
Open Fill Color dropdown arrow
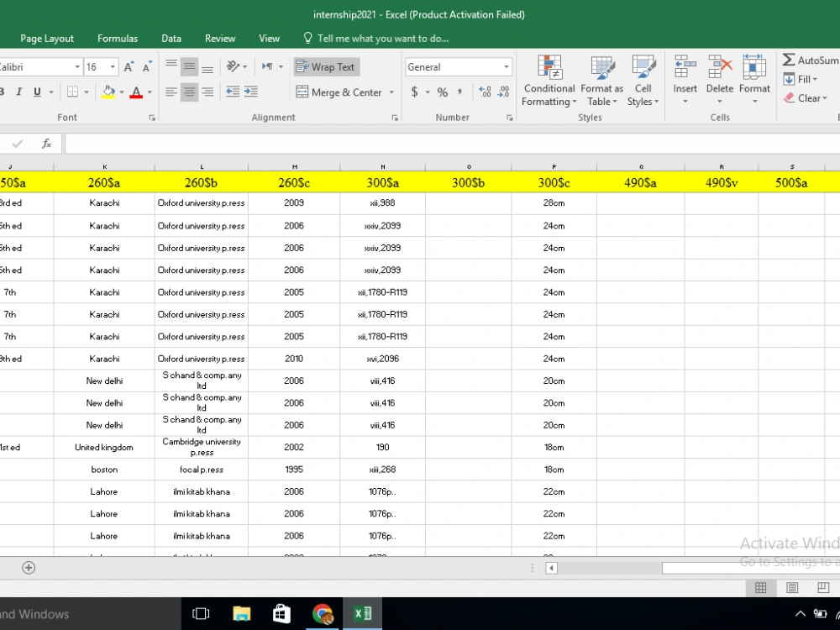tap(122, 92)
